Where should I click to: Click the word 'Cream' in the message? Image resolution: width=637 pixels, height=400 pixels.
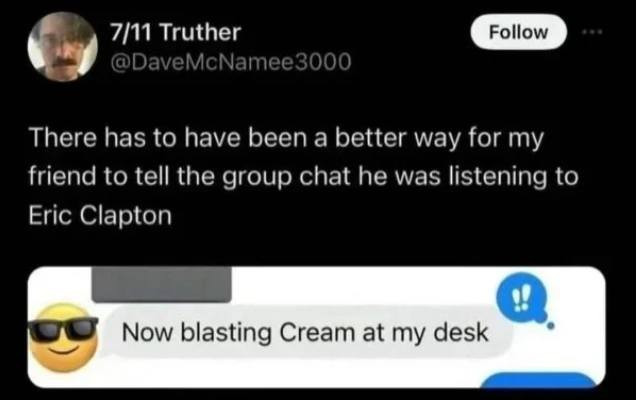316,333
